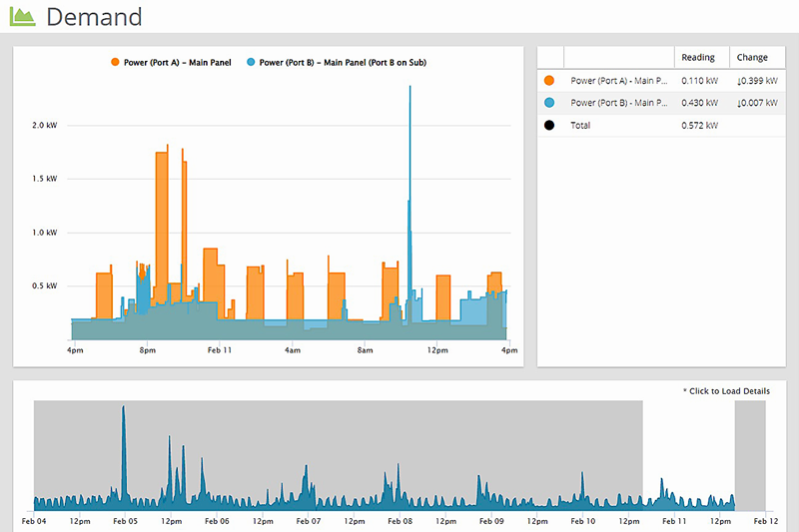Screen dimensions: 799x532
Task: Hide Power (Port A) series via legend label
Action: (x=177, y=63)
